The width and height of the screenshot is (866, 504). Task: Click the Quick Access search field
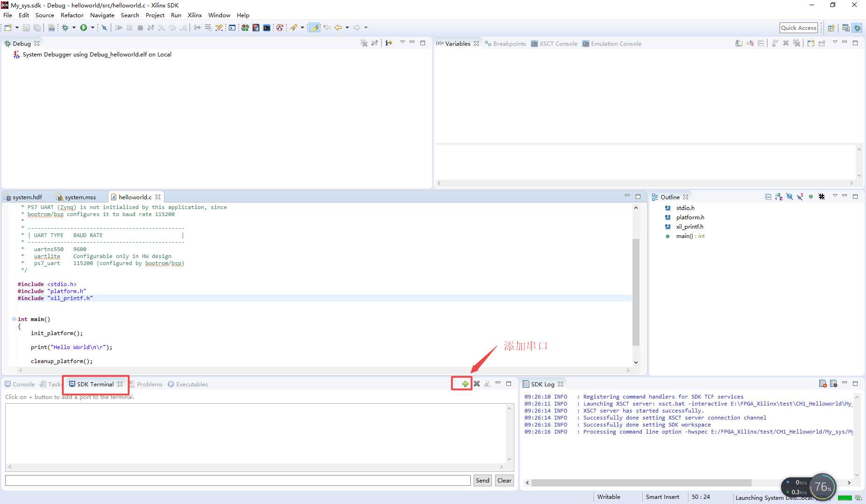pos(799,28)
